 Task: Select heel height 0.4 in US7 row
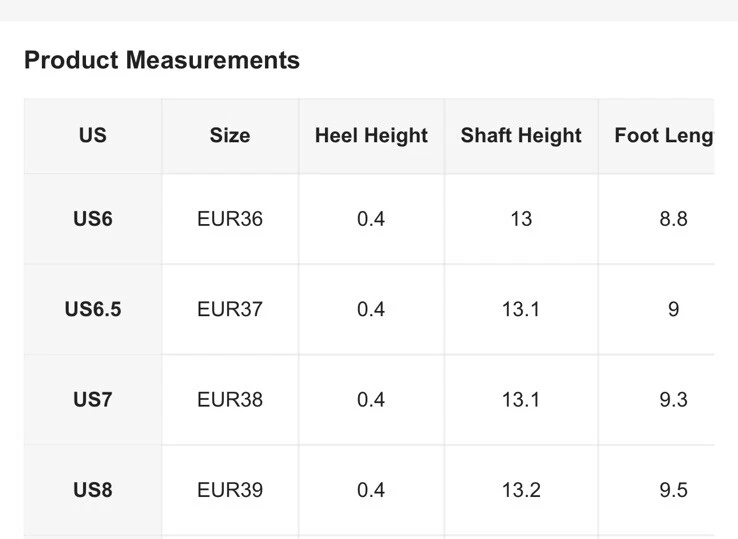[x=371, y=400]
